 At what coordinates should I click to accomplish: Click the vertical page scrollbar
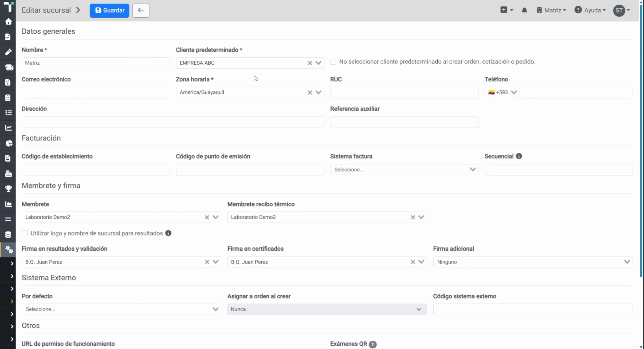point(641,139)
